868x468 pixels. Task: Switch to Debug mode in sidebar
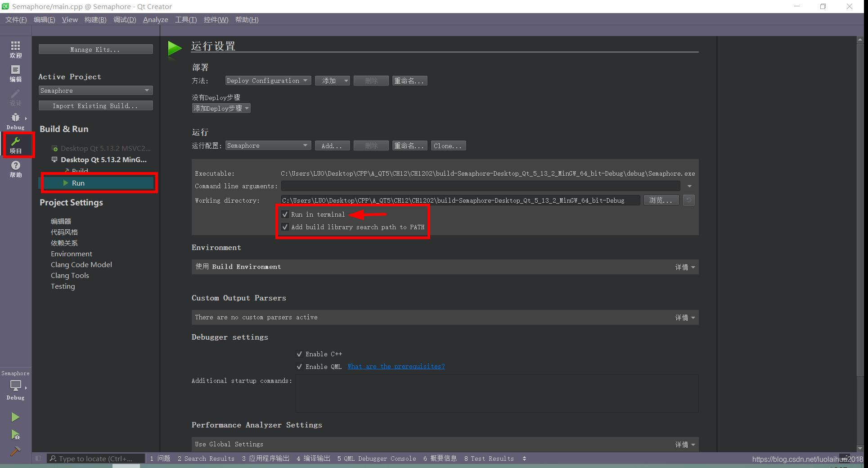point(16,121)
